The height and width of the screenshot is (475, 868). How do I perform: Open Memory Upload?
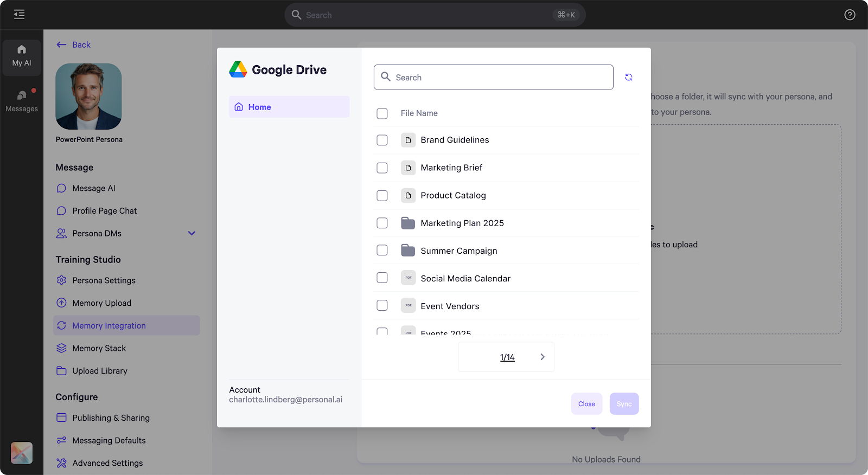coord(102,303)
